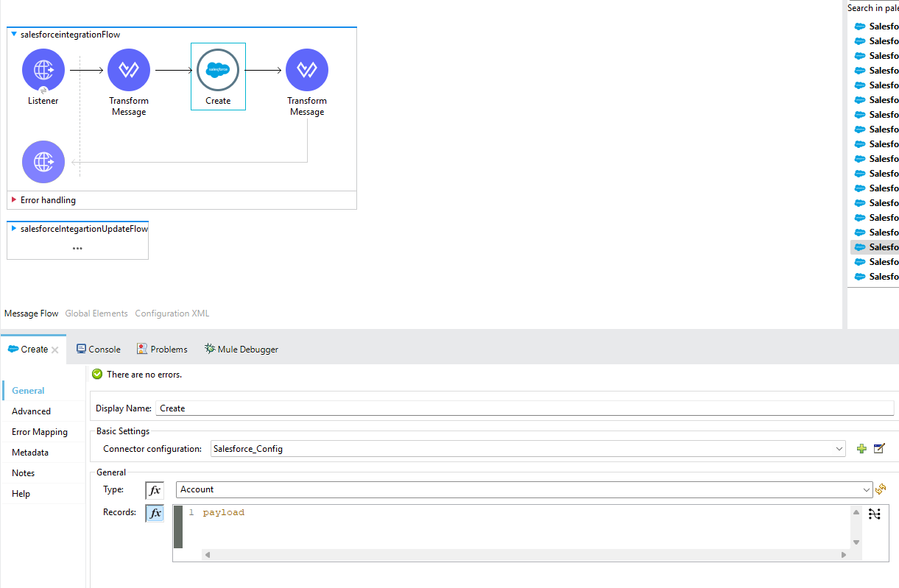Open the Problems tab
The width and height of the screenshot is (899, 588).
pyautogui.click(x=162, y=350)
